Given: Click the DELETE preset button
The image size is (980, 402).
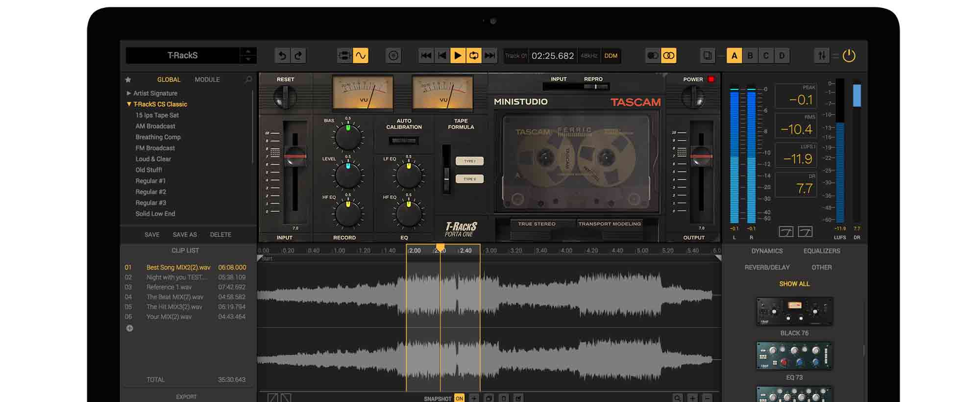Looking at the screenshot, I should (x=220, y=235).
